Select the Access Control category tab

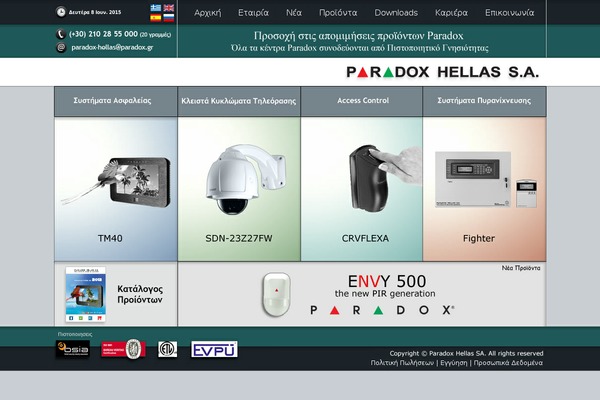pos(362,101)
